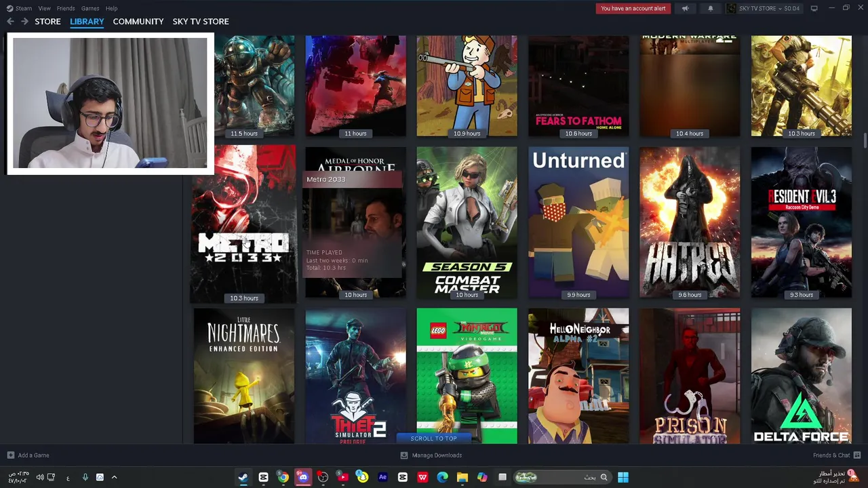This screenshot has height=488, width=868.
Task: Open Google Chrome in the taskbar
Action: coord(283,477)
